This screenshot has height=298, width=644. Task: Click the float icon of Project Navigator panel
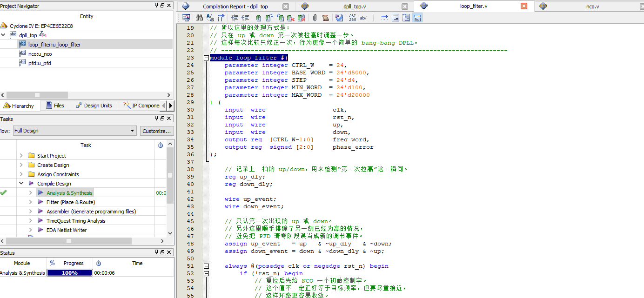[162, 6]
